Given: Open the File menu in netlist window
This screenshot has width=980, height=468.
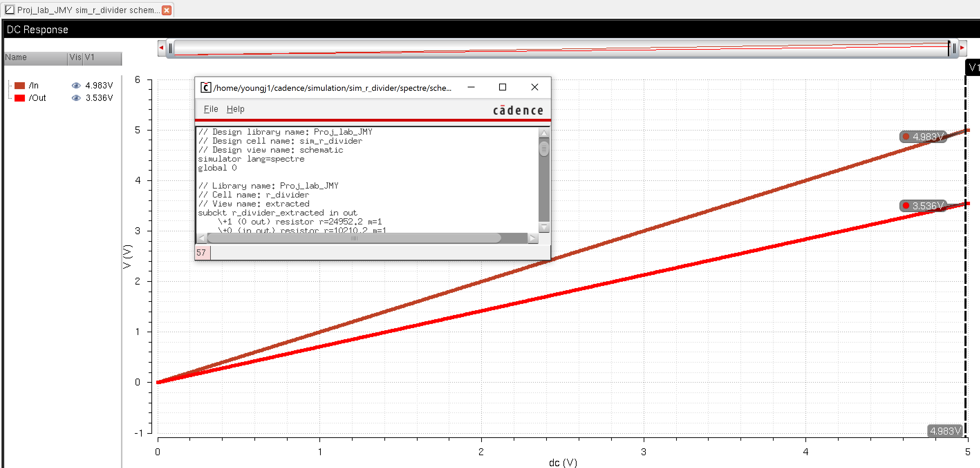Looking at the screenshot, I should (x=211, y=109).
